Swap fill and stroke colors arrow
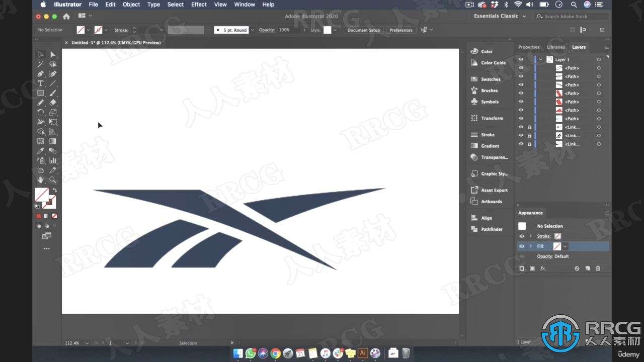 pos(54,191)
